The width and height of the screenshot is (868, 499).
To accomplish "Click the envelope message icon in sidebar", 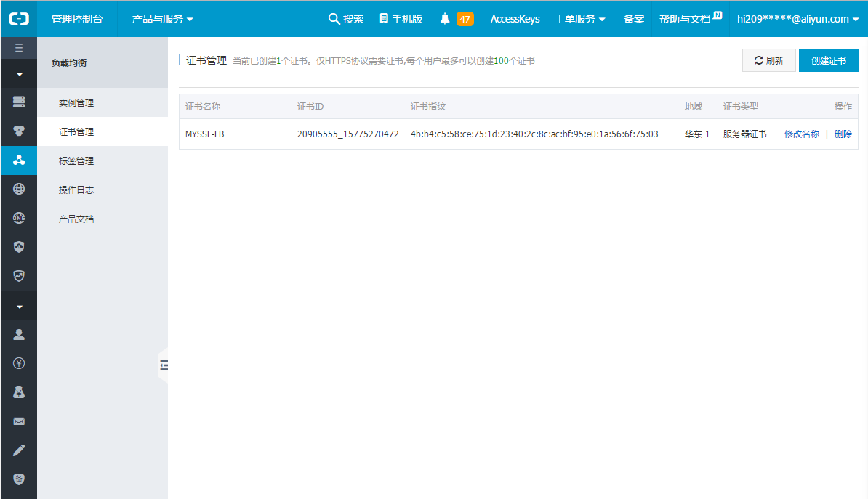I will tap(19, 421).
